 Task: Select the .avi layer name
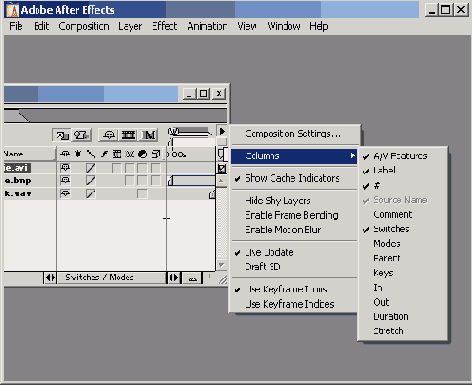17,168
